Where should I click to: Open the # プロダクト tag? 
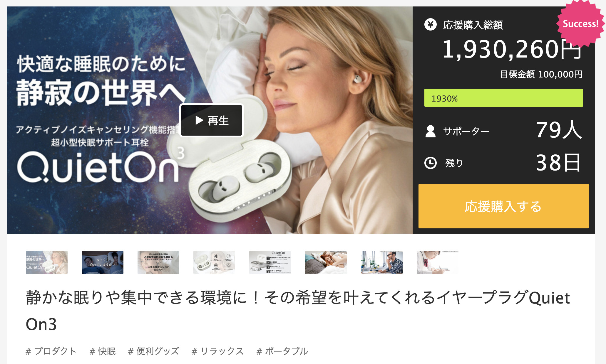coord(51,351)
